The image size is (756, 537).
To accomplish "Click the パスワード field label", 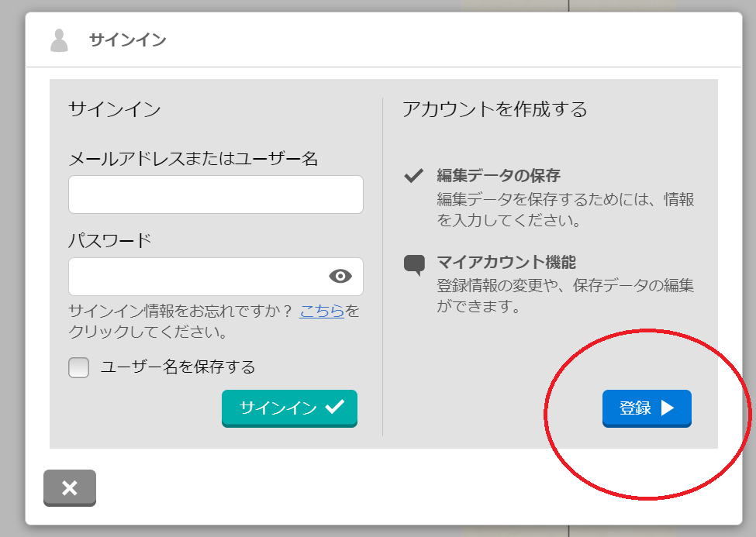I will [x=110, y=240].
